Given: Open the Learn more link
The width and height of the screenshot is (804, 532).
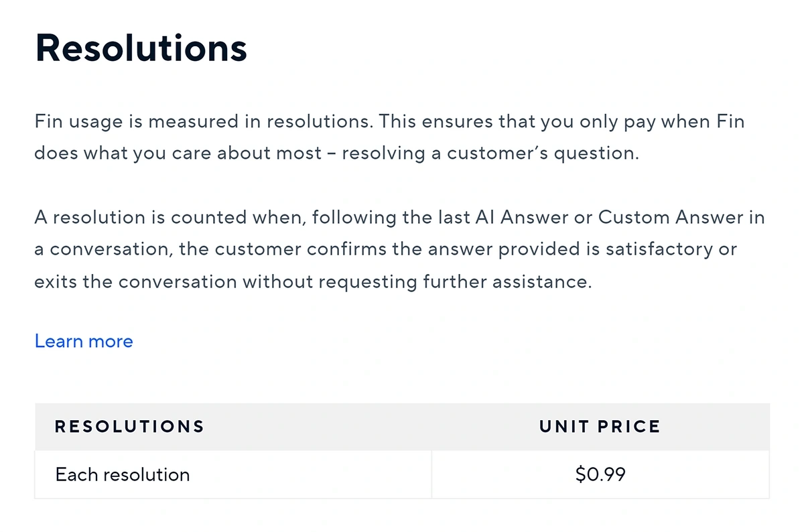Looking at the screenshot, I should pos(84,341).
